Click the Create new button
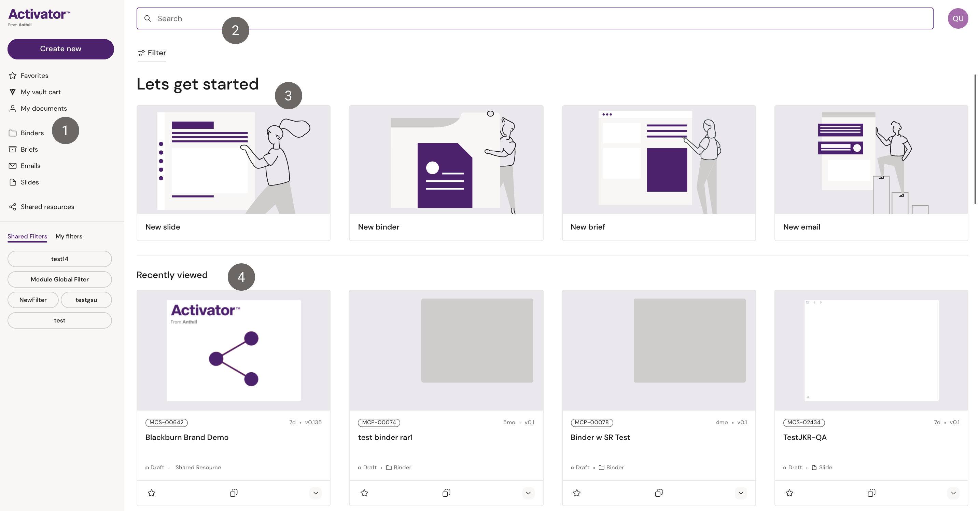The width and height of the screenshot is (980, 511). (60, 49)
